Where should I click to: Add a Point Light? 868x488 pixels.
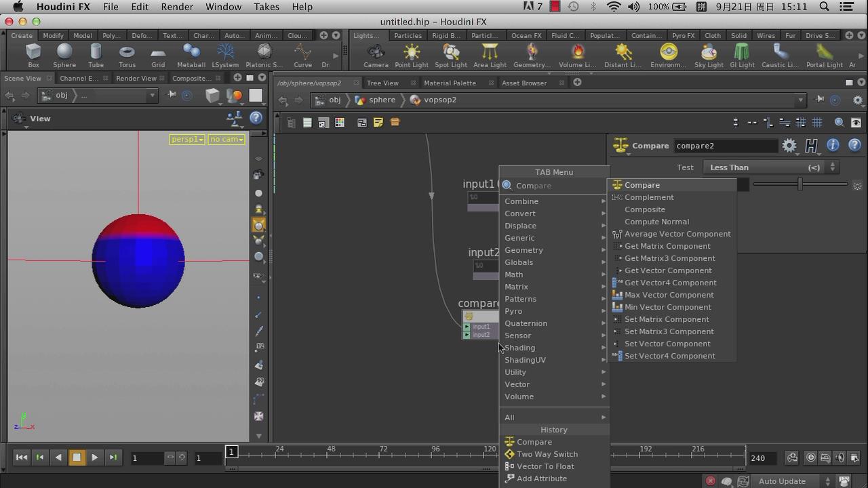tap(412, 56)
